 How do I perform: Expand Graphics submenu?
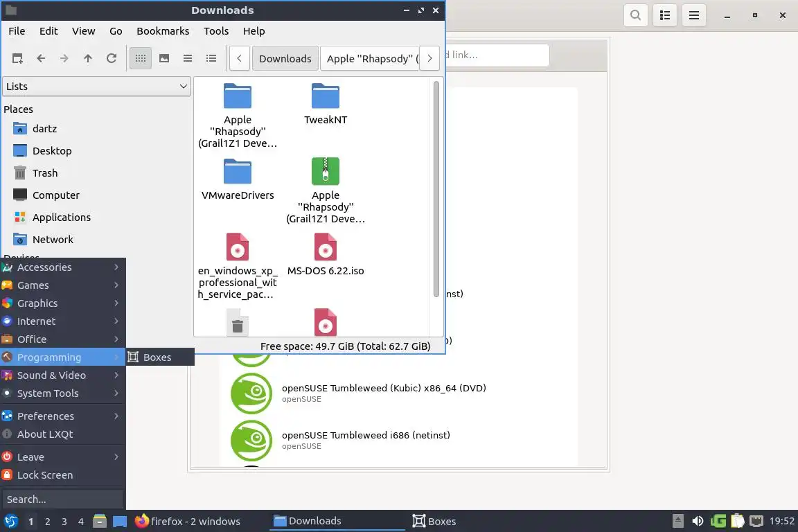62,303
